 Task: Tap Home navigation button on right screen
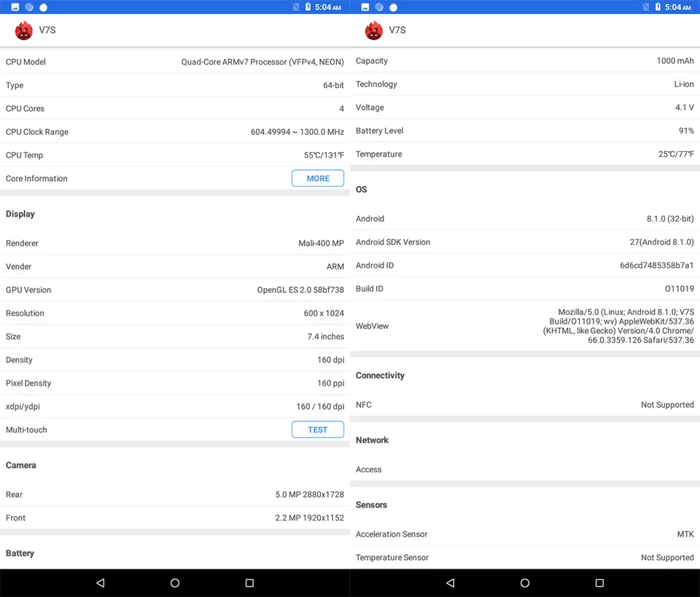(525, 582)
